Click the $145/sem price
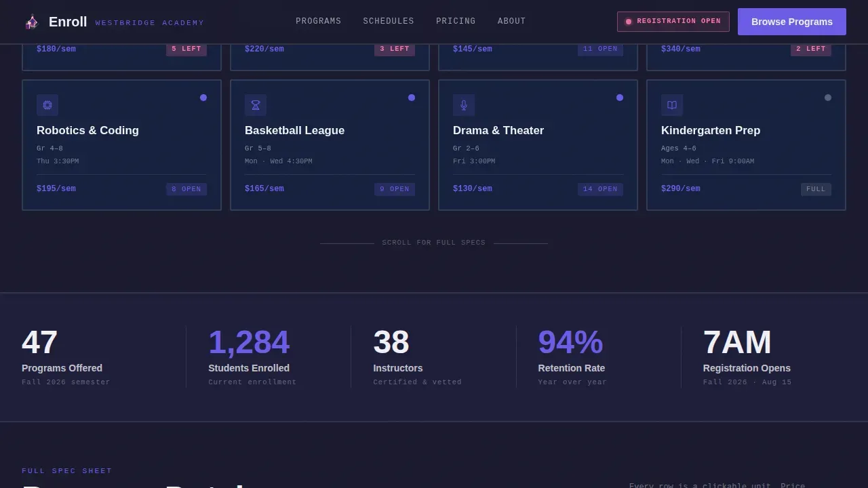The image size is (868, 488). 473,49
